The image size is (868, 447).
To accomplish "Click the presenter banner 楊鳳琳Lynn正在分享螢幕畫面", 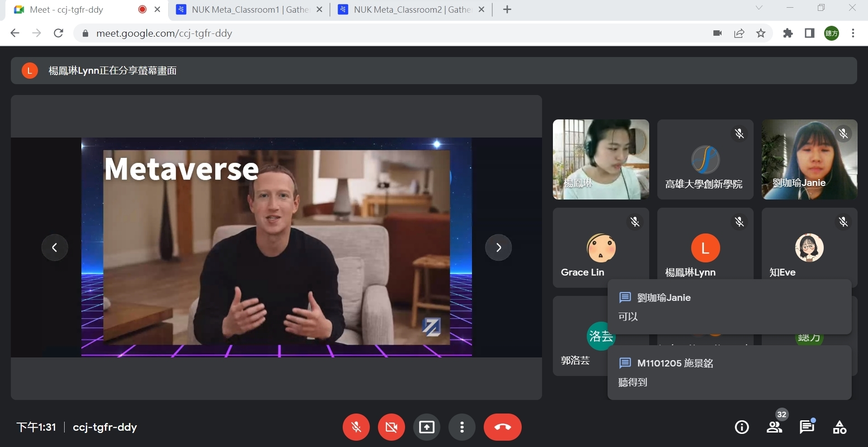I will tap(434, 71).
